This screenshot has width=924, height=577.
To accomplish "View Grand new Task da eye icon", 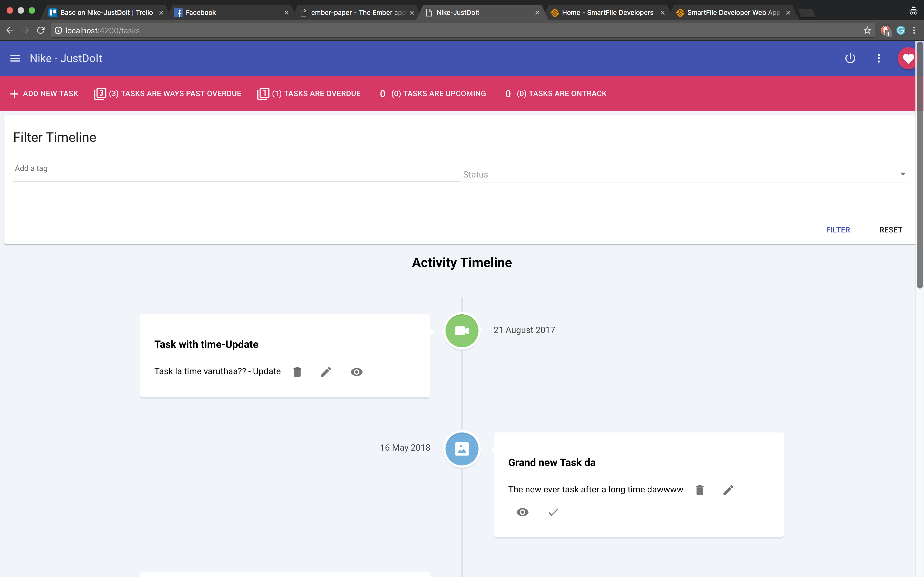I will (x=522, y=512).
